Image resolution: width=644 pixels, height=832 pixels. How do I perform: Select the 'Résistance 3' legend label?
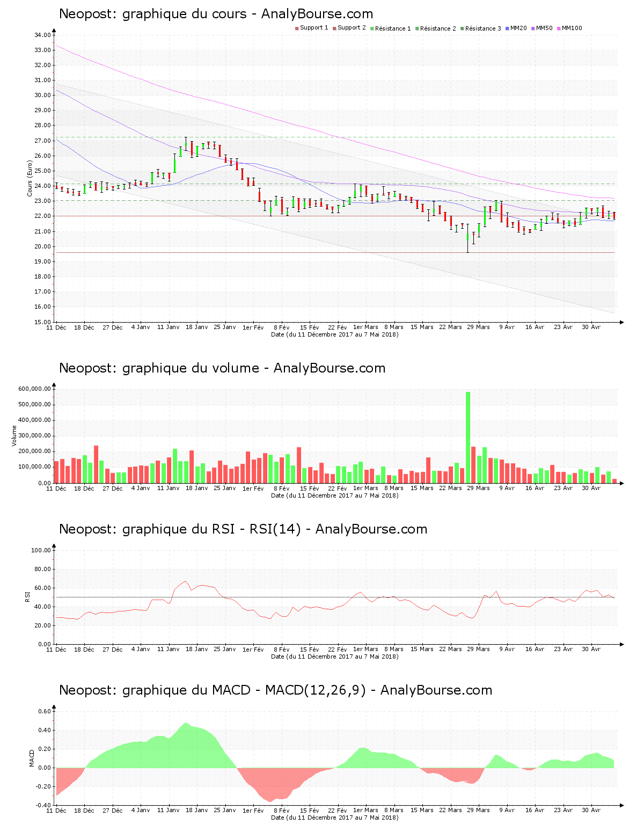click(483, 28)
